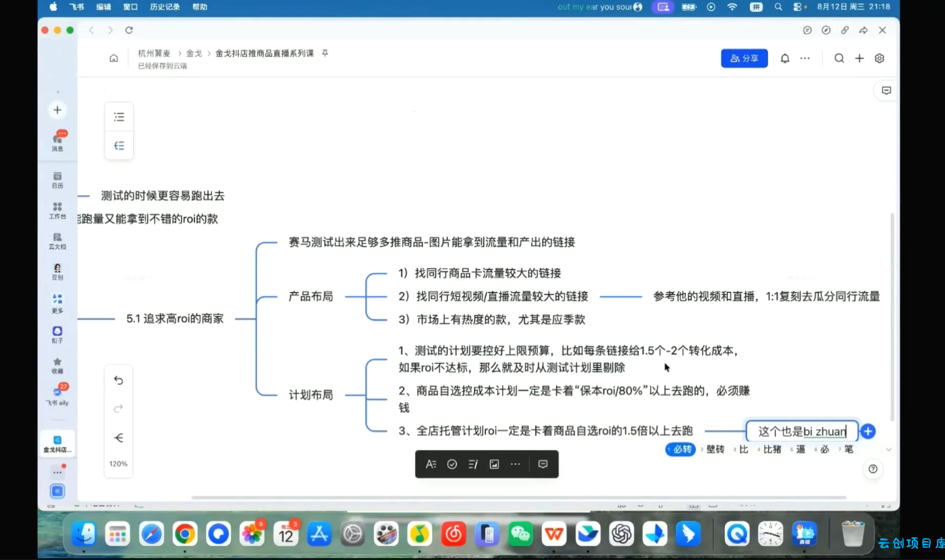Open document notifications bell
Viewport: 945px width, 560px height.
785,59
